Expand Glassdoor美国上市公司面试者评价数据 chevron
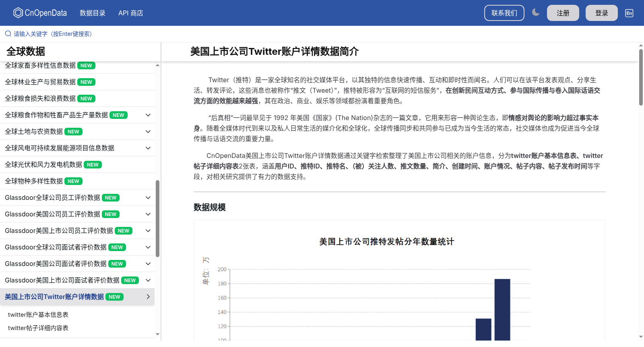 click(x=148, y=280)
